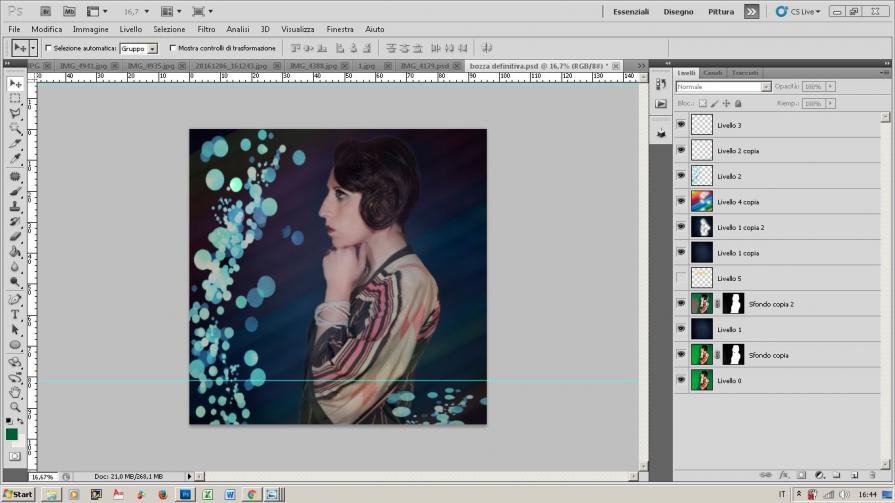Click the link layers icon
This screenshot has width=895, height=503.
(x=765, y=475)
